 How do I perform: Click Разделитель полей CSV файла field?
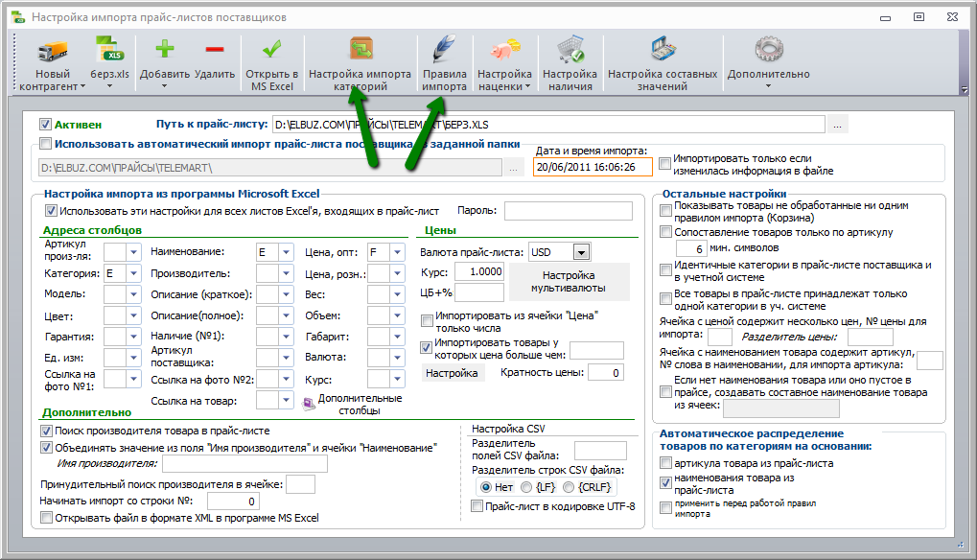click(x=600, y=451)
